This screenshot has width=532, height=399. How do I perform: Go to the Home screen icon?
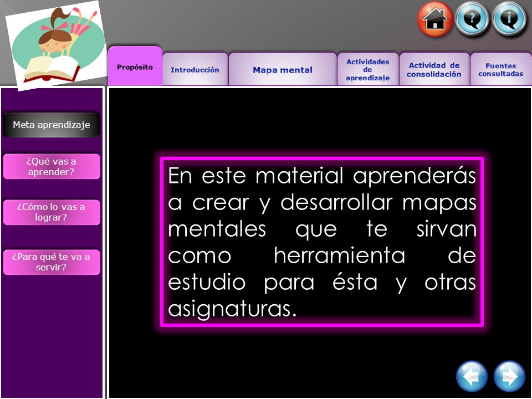click(436, 19)
